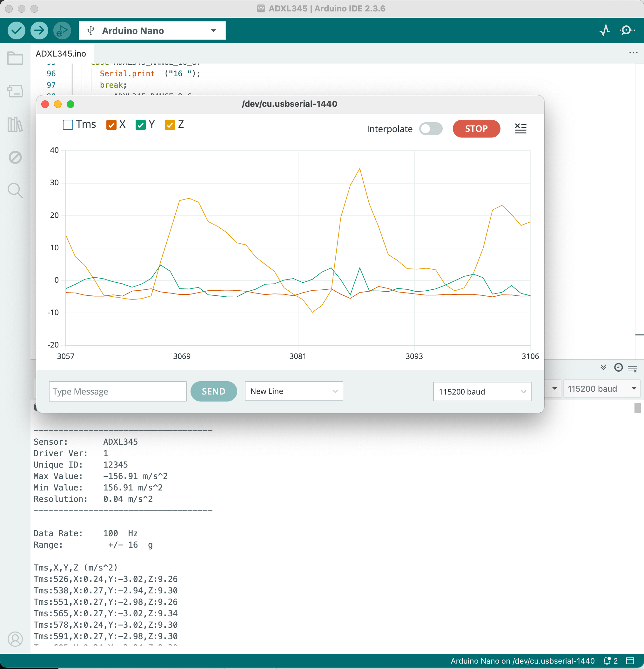Viewport: 644px width, 669px height.
Task: Toggle autoscroll in the serial monitor
Action: [x=603, y=367]
